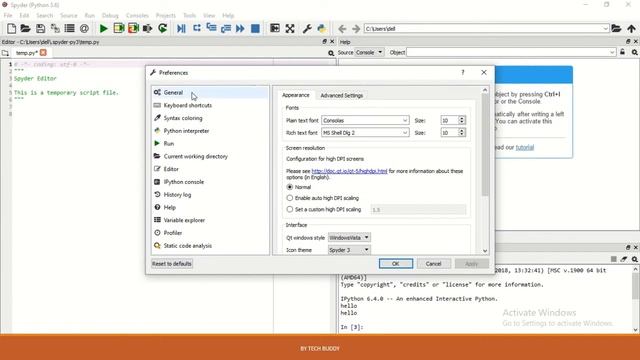Click the @ symbol finder icon in toolbar
The image size is (640, 360).
(84, 28)
